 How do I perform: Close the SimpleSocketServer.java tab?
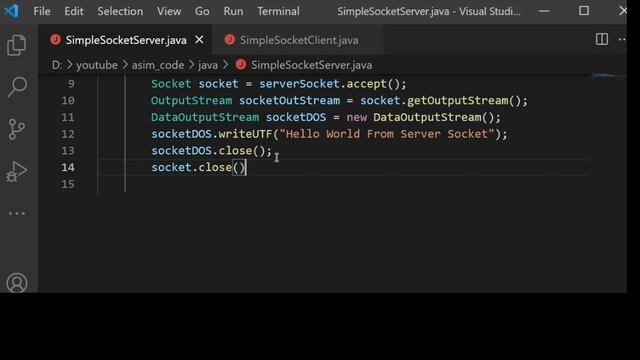coord(199,40)
